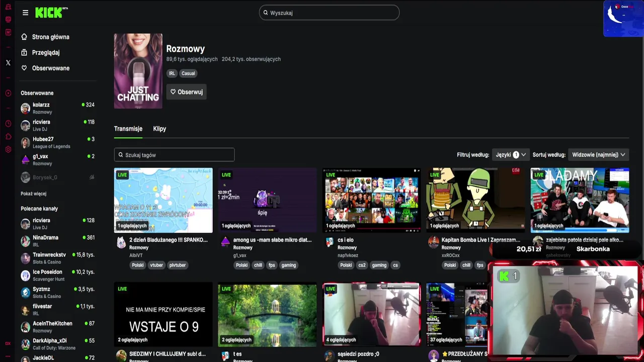
Task: Open X (Twitter) in the browser sidebar
Action: coord(8,63)
